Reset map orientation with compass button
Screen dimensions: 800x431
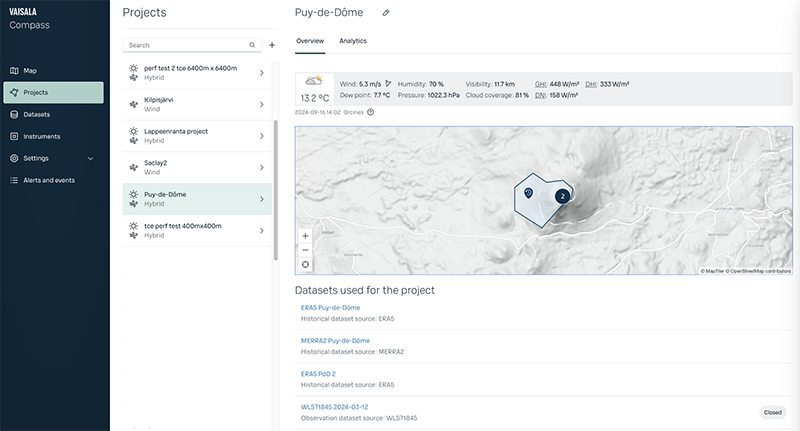[x=305, y=264]
